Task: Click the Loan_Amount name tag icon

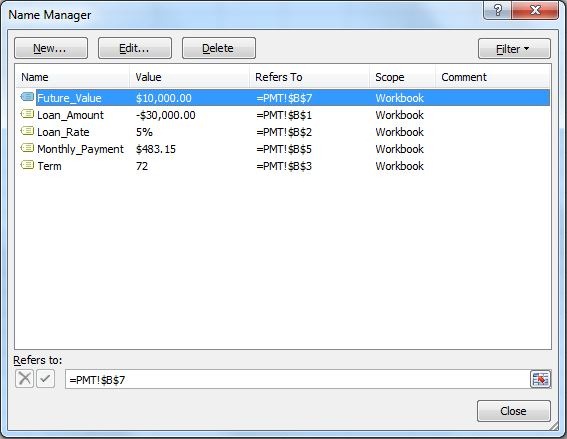Action: point(27,114)
